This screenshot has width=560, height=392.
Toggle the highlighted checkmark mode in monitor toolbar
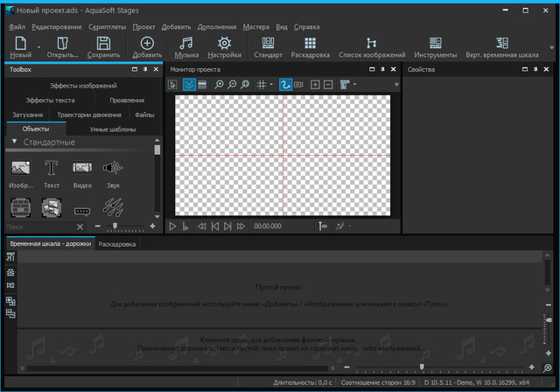point(188,85)
